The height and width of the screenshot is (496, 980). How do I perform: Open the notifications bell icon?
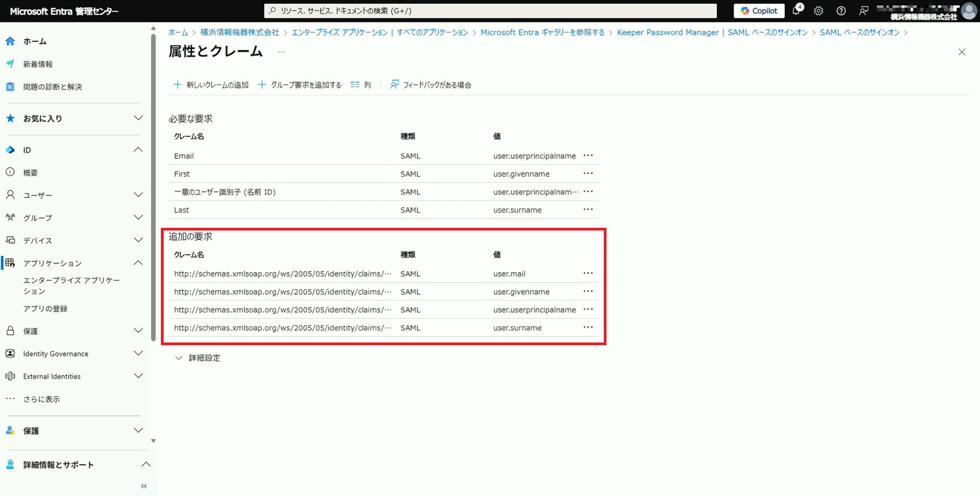coord(796,11)
